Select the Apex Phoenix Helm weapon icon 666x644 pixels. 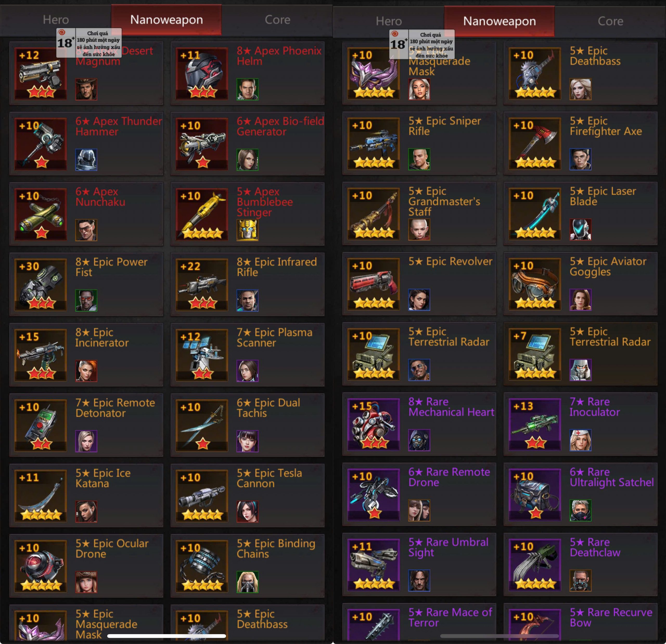(202, 73)
